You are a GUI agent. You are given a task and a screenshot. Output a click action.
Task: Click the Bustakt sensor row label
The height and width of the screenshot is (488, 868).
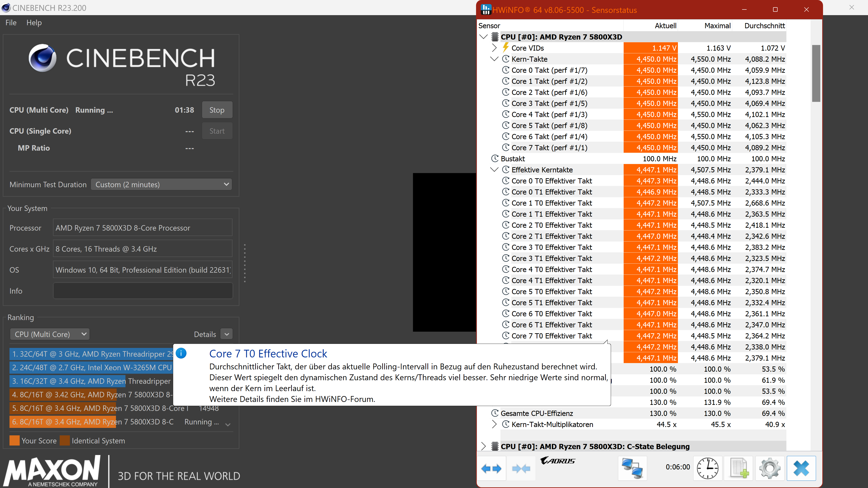(x=512, y=159)
